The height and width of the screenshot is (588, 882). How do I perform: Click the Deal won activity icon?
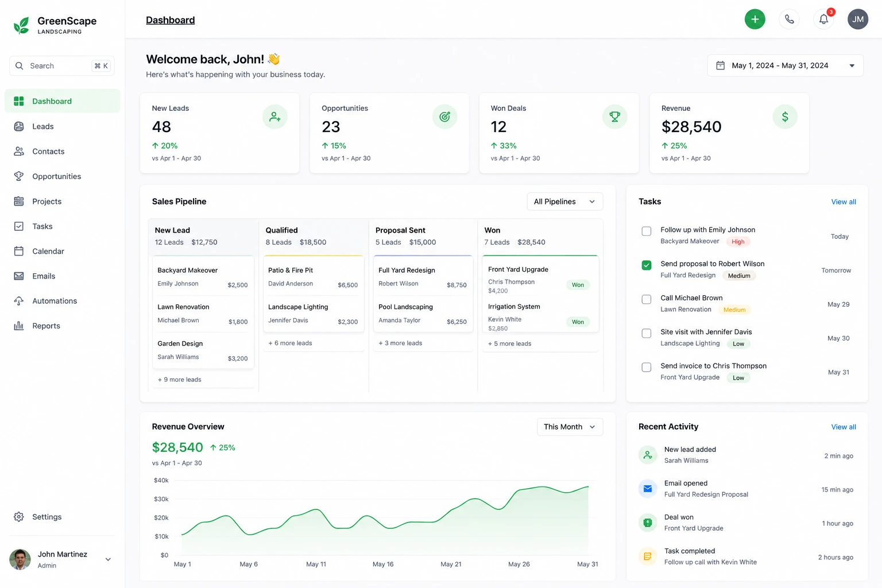[648, 523]
